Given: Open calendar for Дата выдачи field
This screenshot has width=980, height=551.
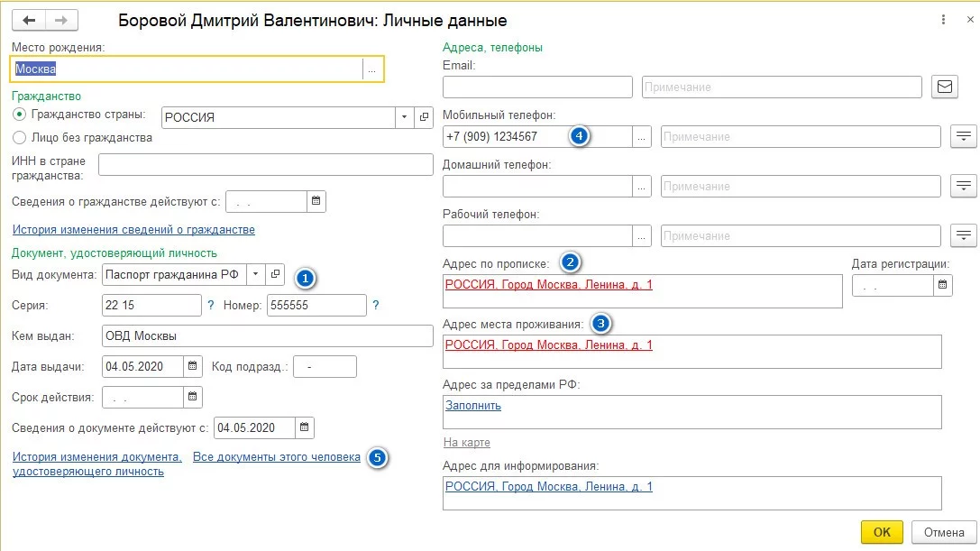Looking at the screenshot, I should [x=194, y=366].
